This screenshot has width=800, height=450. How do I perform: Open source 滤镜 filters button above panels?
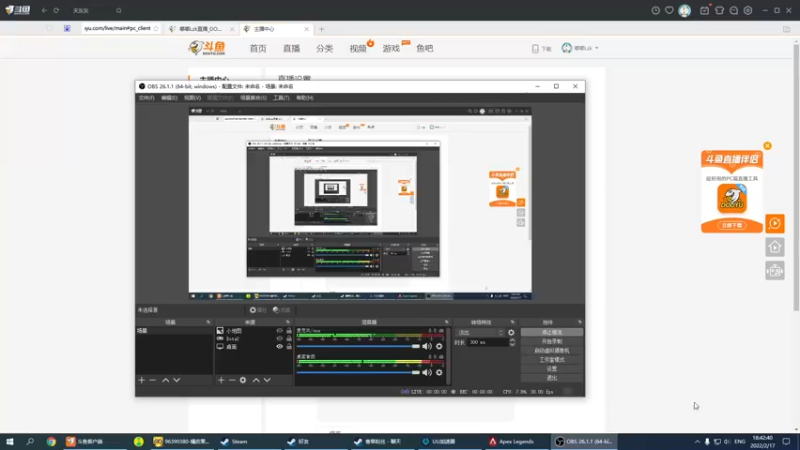click(282, 310)
